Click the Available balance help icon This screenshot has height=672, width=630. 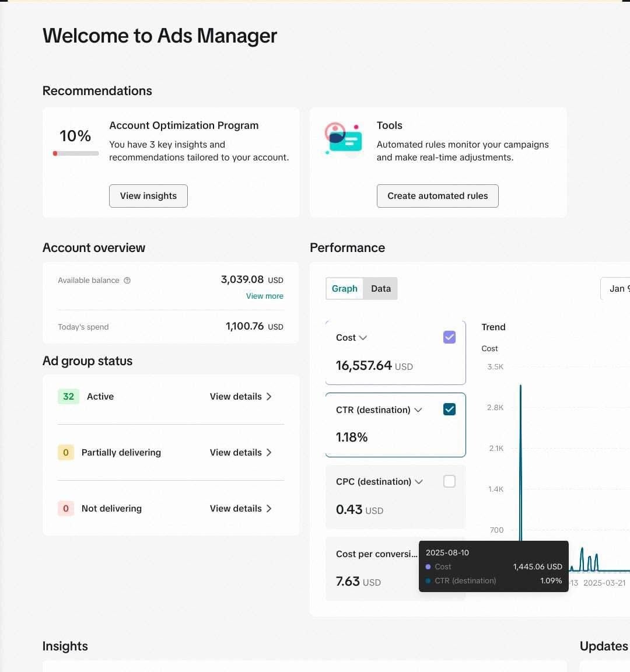tap(127, 281)
